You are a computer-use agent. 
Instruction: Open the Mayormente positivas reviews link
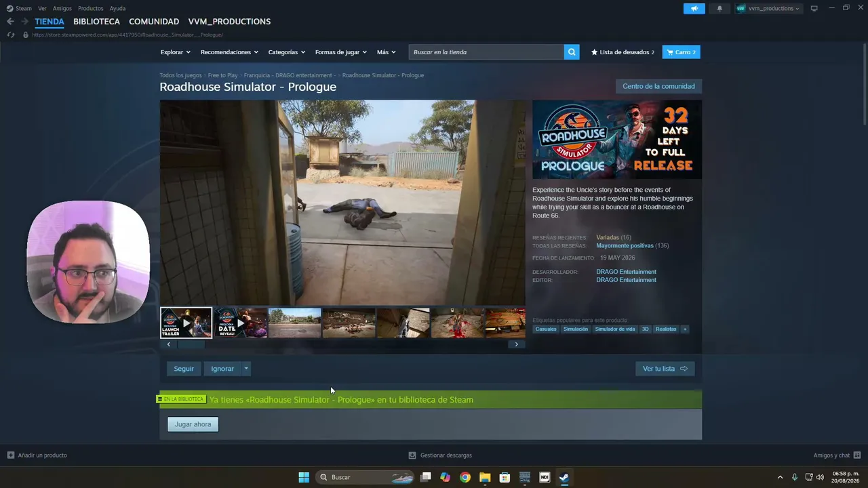625,245
